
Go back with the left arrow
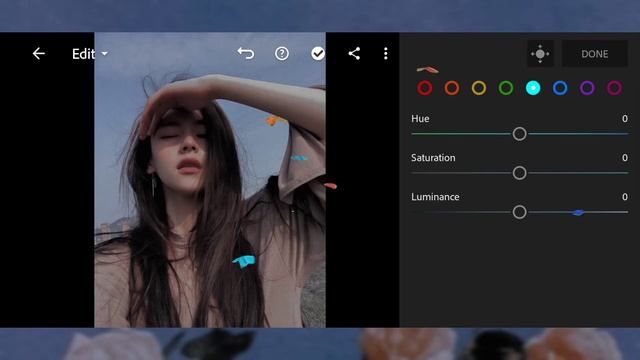coord(39,53)
